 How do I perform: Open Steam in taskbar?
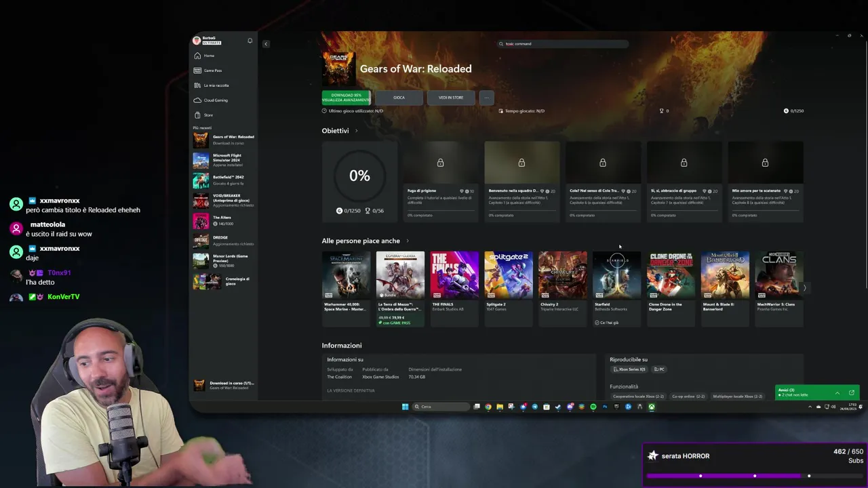(558, 407)
